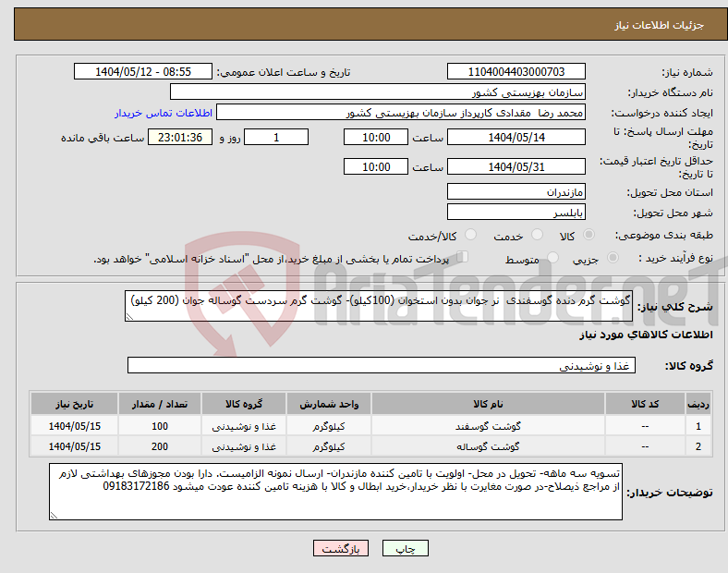Click the resize grip of شرح کلی نیاز box
Viewport: 728px width, 573px height.
(x=130, y=317)
